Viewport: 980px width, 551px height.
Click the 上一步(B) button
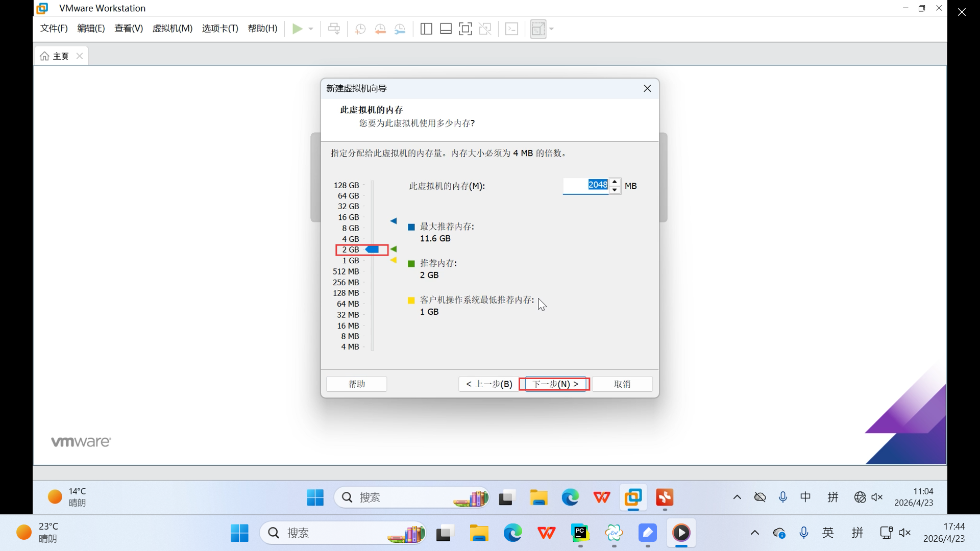coord(488,384)
